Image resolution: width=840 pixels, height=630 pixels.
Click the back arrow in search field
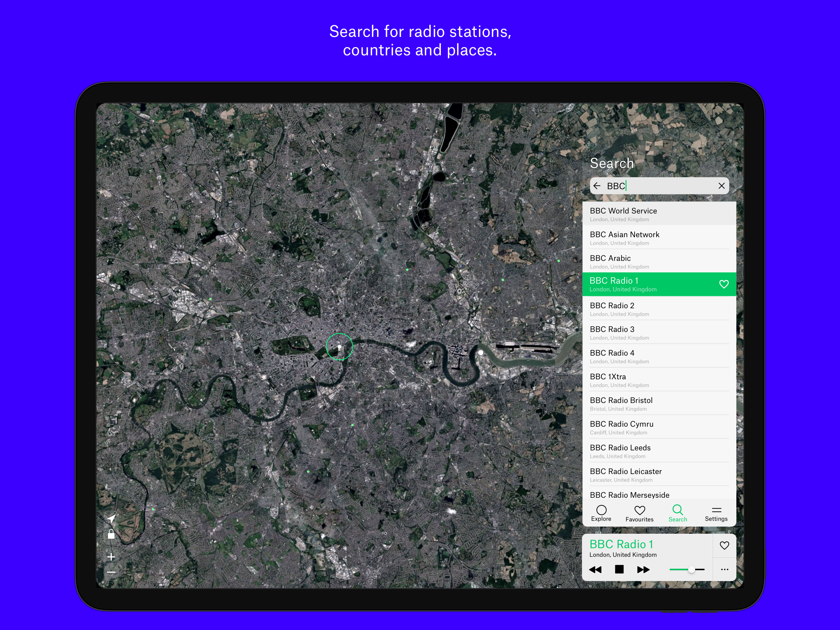[x=597, y=186]
